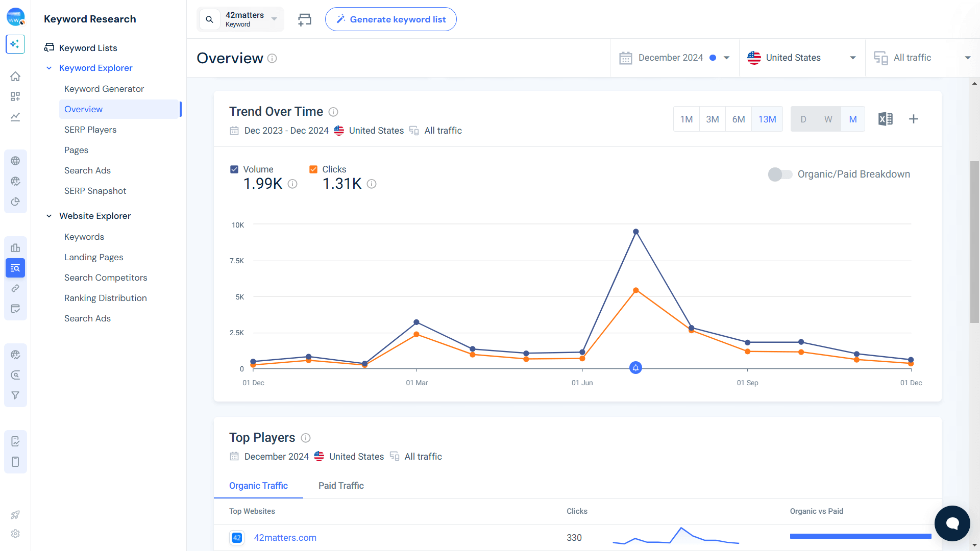Viewport: 980px width, 551px height.
Task: Click the bar chart analysis icon in sidebar
Action: 15,247
